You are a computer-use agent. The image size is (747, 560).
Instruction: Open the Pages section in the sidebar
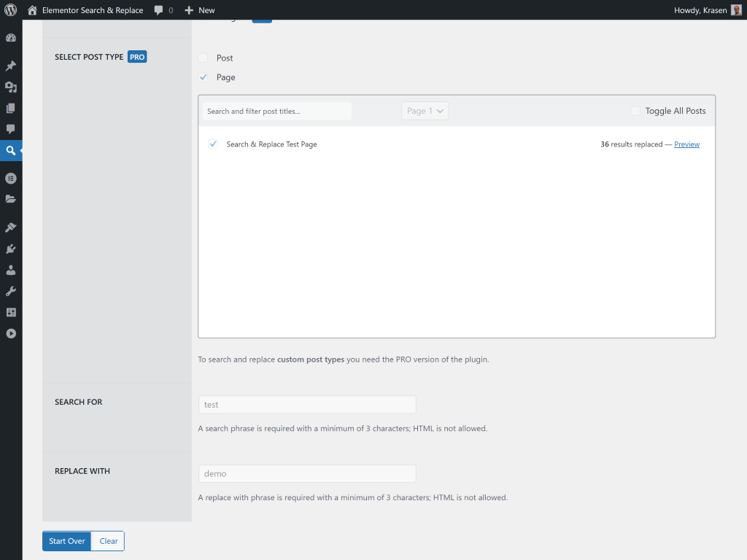tap(11, 108)
